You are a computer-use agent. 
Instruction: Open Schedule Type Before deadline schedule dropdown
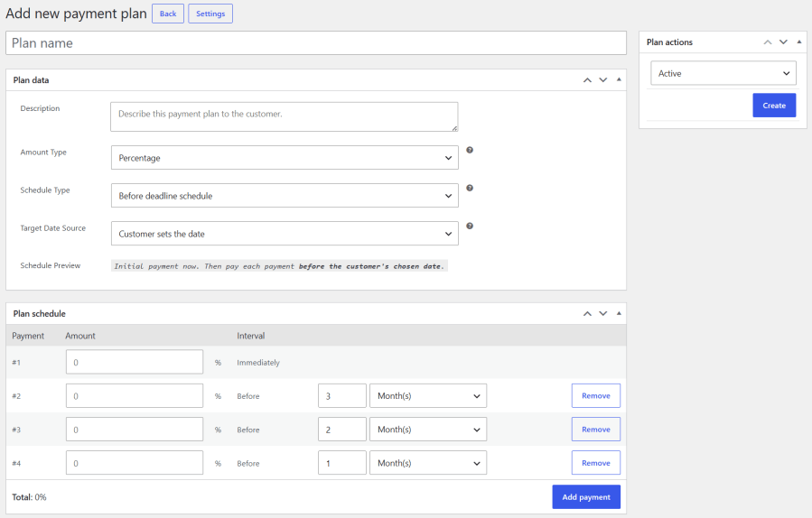coord(285,196)
